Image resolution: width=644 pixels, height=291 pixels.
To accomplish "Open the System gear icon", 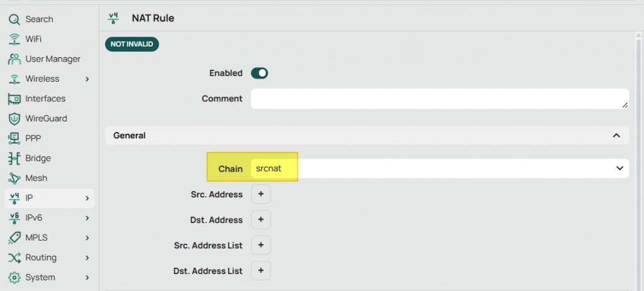I will tap(14, 277).
